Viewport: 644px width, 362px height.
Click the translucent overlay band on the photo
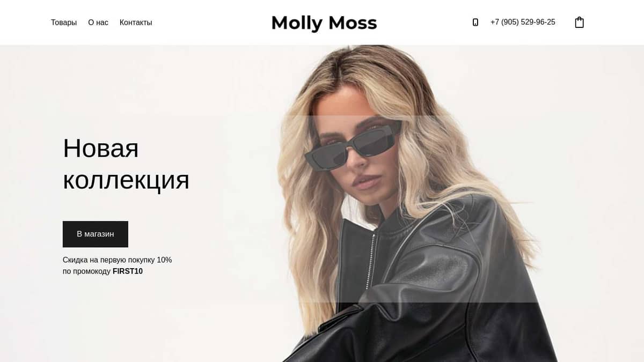(x=411, y=209)
